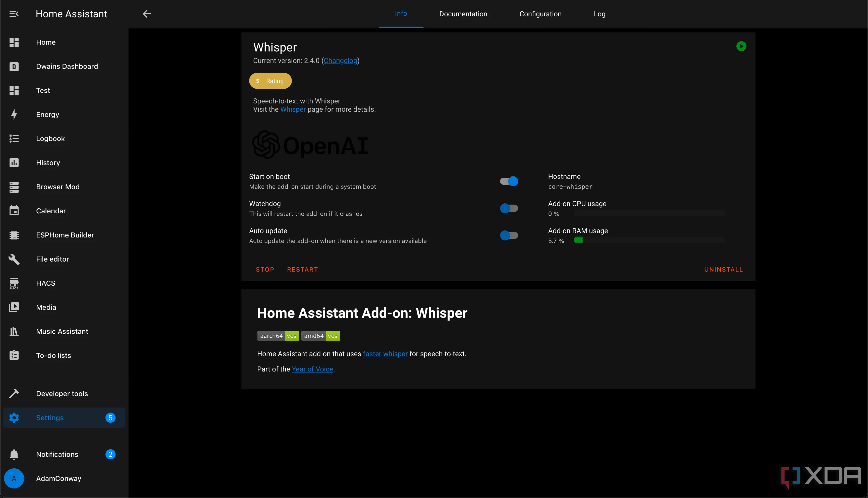Click the Settings gear icon
Viewport: 868px width, 498px height.
[x=14, y=418]
